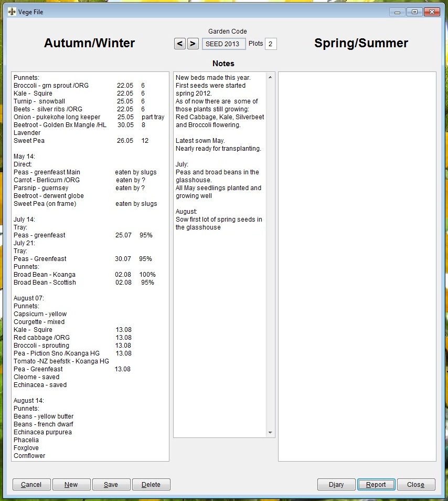
Task: Click 'Tomato -NZ beefstk - Koanga HG' line
Action: (61, 361)
